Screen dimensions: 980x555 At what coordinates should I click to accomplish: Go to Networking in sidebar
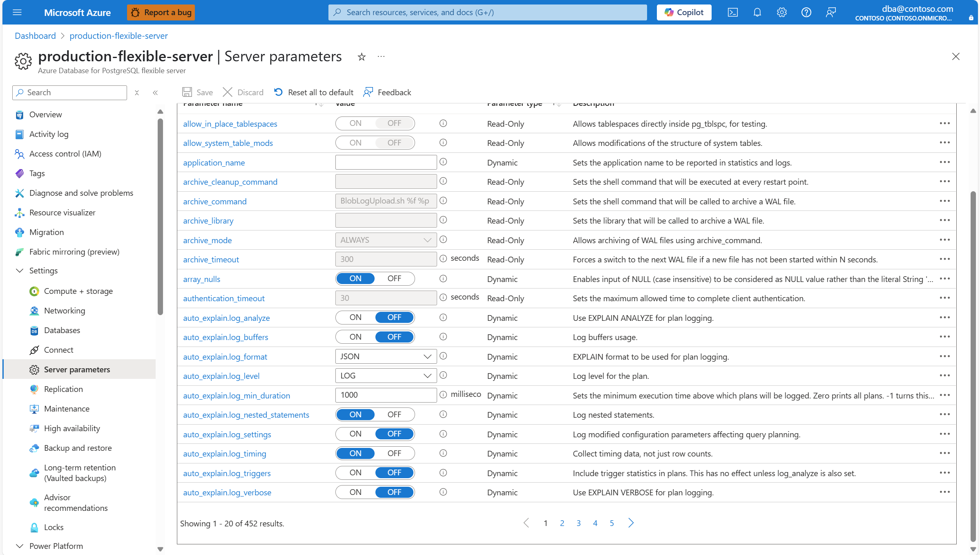[x=65, y=311]
